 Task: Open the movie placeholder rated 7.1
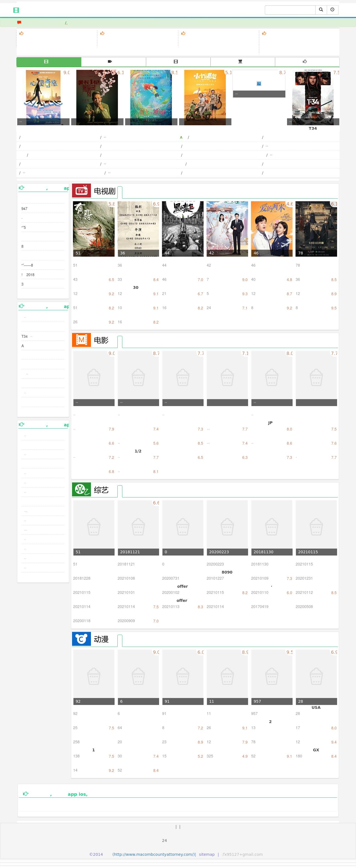(227, 378)
